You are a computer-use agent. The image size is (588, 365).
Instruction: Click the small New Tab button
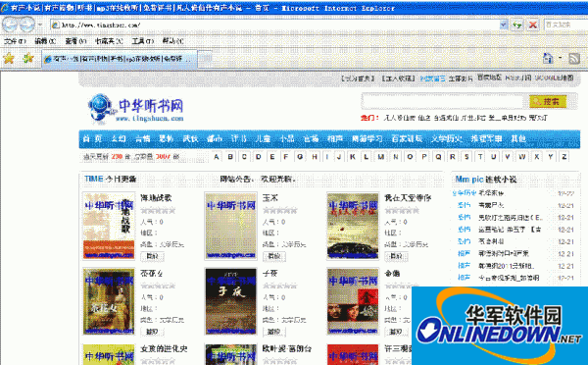pos(205,59)
